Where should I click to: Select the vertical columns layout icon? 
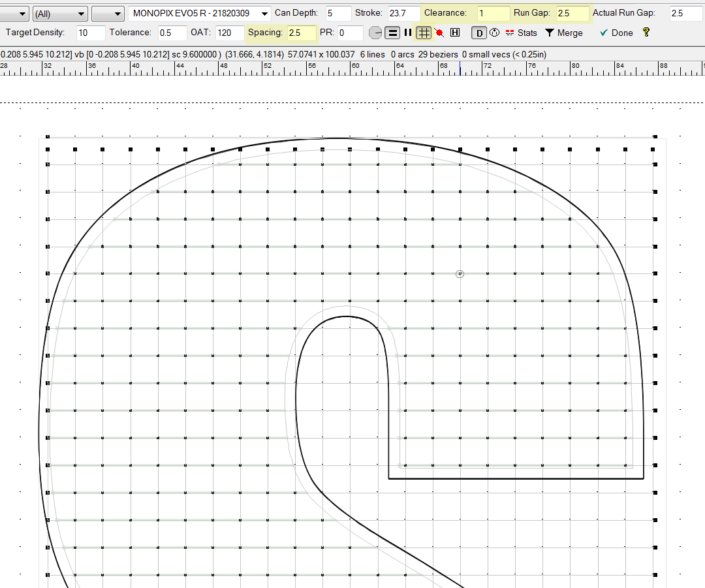[408, 33]
